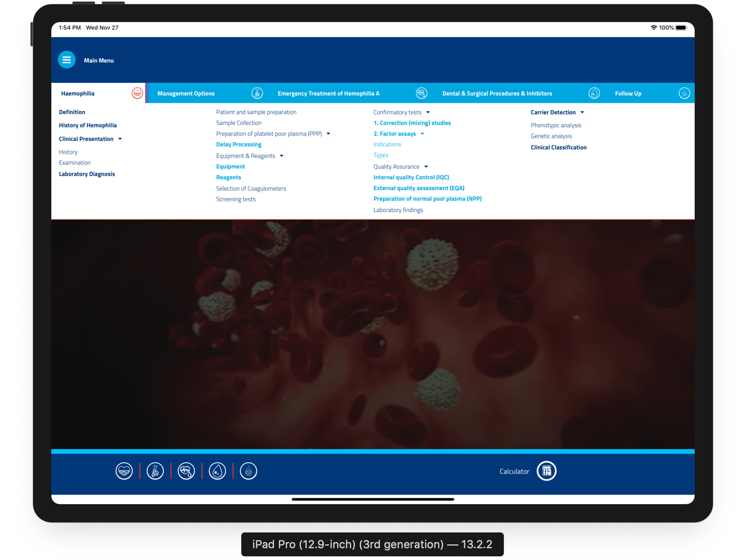Open Delay Processing link
Viewport: 747px width, 560px height.
click(x=239, y=145)
